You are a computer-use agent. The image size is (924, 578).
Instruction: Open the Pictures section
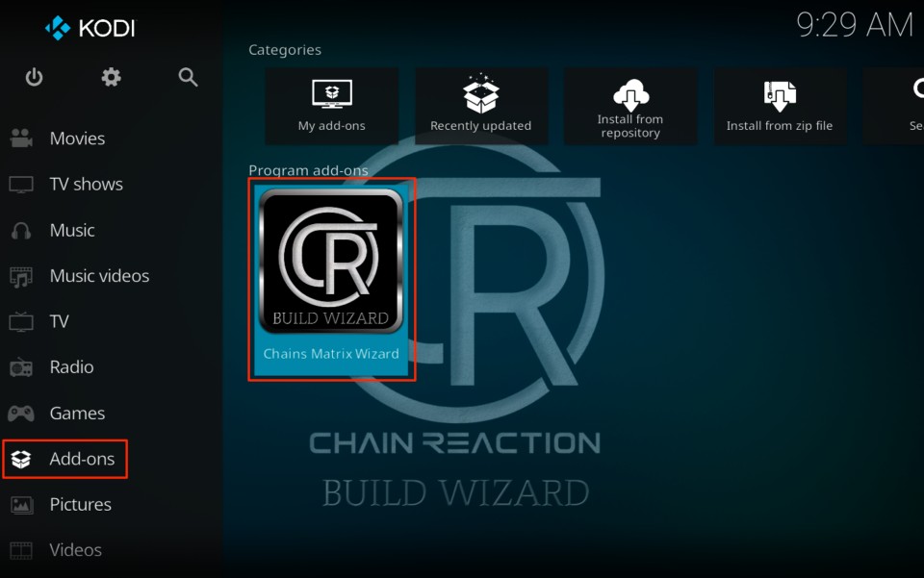81,504
